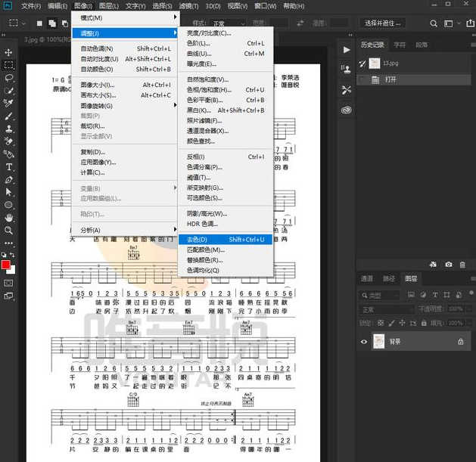The height and width of the screenshot is (462, 476).
Task: Toggle the Background layer visibility eye
Action: [364, 342]
